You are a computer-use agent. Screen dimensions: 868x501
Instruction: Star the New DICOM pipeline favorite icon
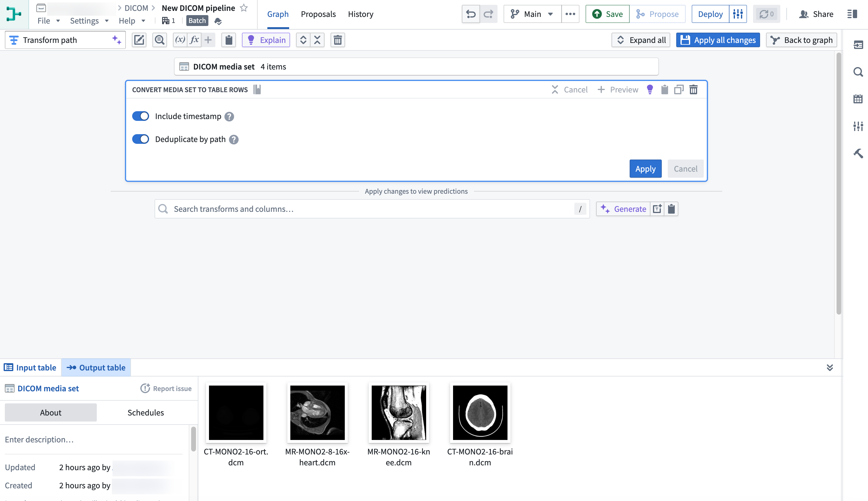[244, 8]
